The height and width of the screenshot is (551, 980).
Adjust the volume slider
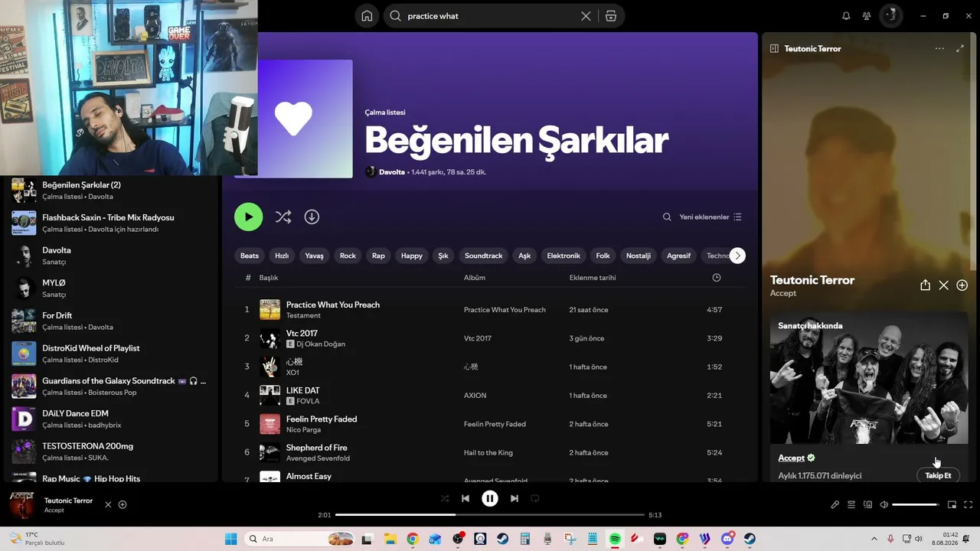916,504
